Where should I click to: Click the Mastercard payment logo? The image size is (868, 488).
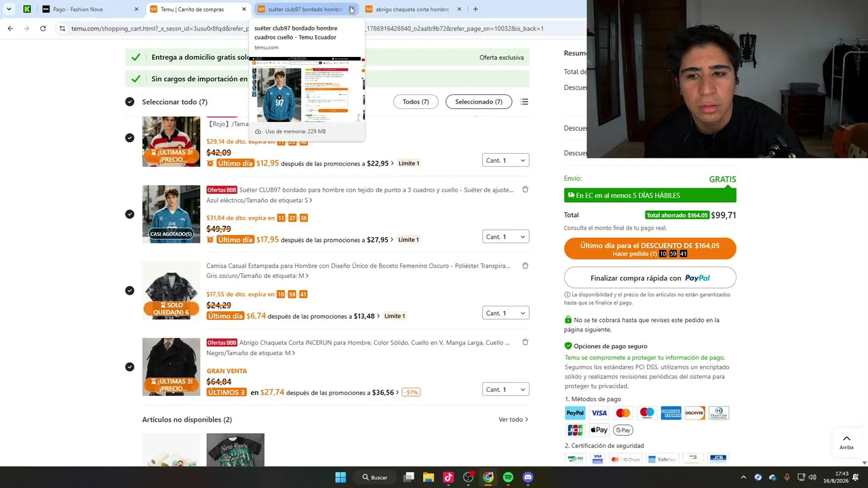coord(623,413)
